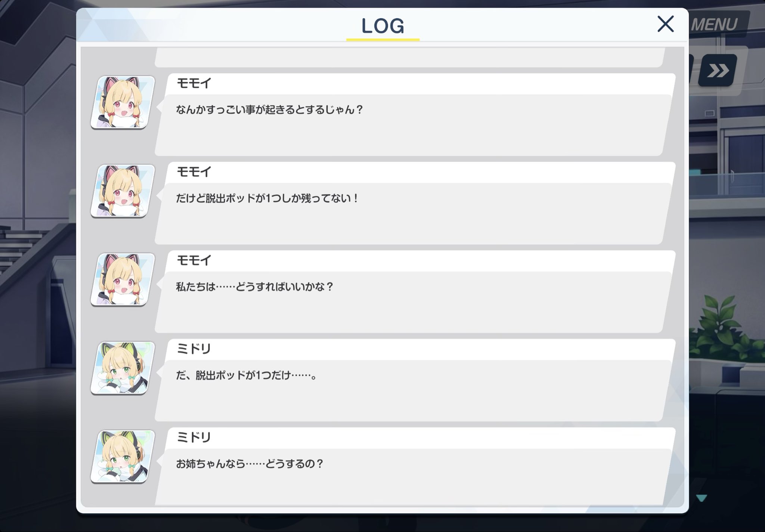Click the teal down-arrow advance indicator
The image size is (765, 532).
click(x=701, y=498)
